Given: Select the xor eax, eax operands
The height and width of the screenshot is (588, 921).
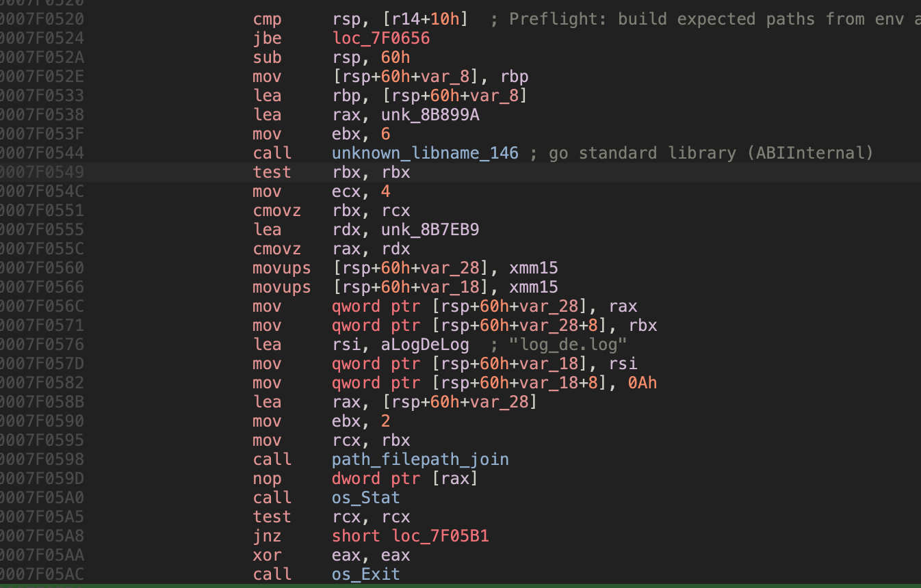Looking at the screenshot, I should click(x=371, y=555).
